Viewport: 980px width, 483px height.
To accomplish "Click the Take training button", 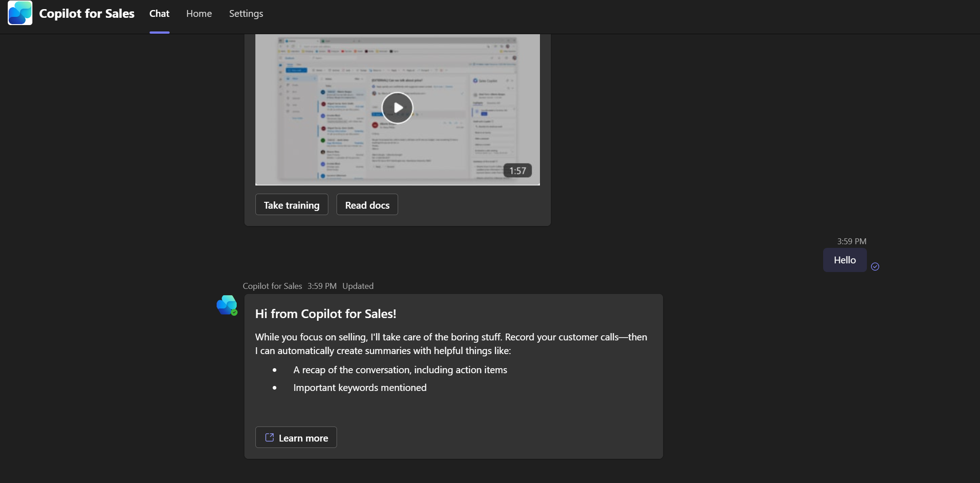I will click(x=291, y=205).
